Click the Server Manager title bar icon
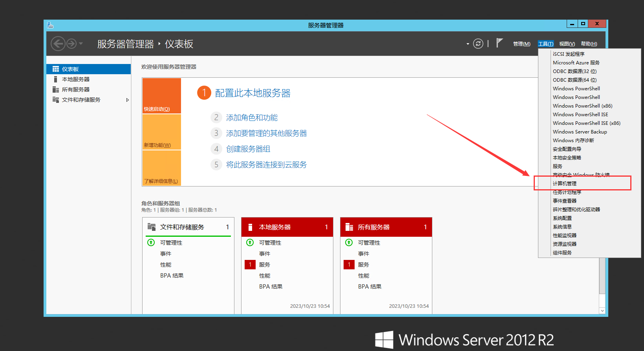This screenshot has width=644, height=351. pos(50,25)
